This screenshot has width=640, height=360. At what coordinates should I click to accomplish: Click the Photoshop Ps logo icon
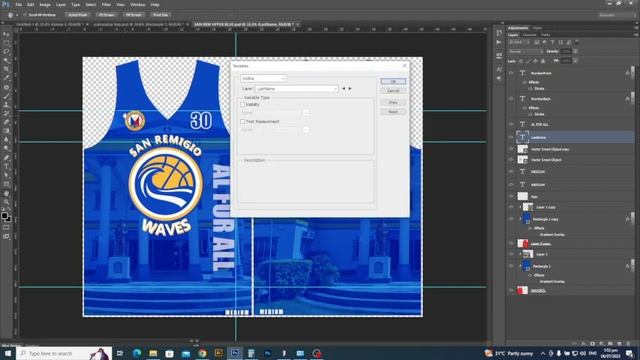6,4
